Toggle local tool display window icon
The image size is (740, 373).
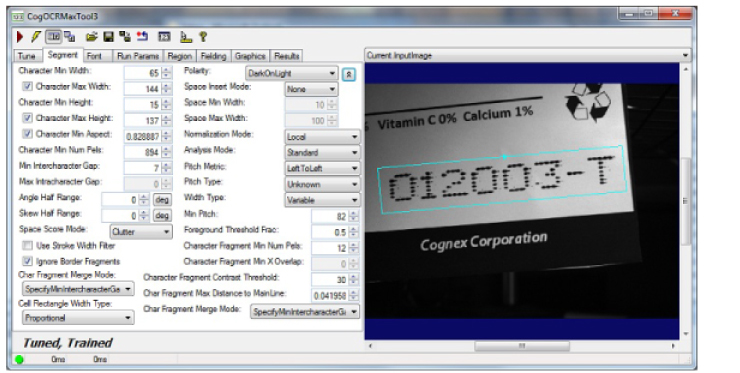coord(54,36)
